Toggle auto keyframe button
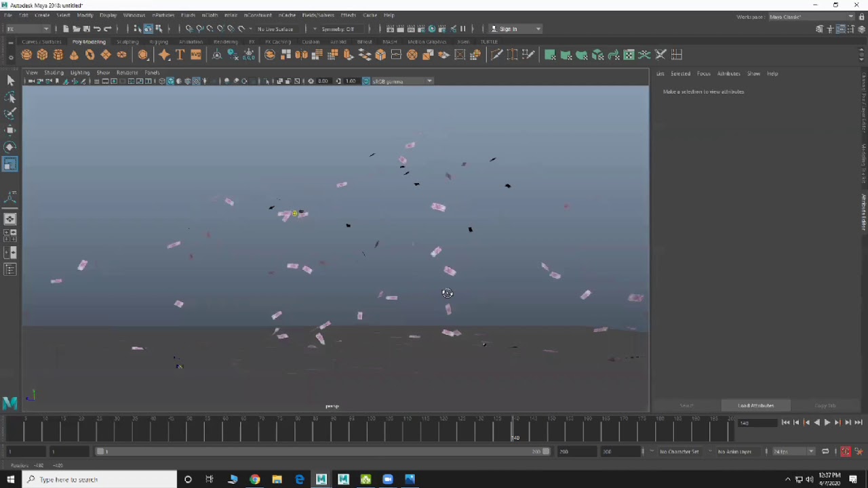The image size is (868, 488). point(845,451)
